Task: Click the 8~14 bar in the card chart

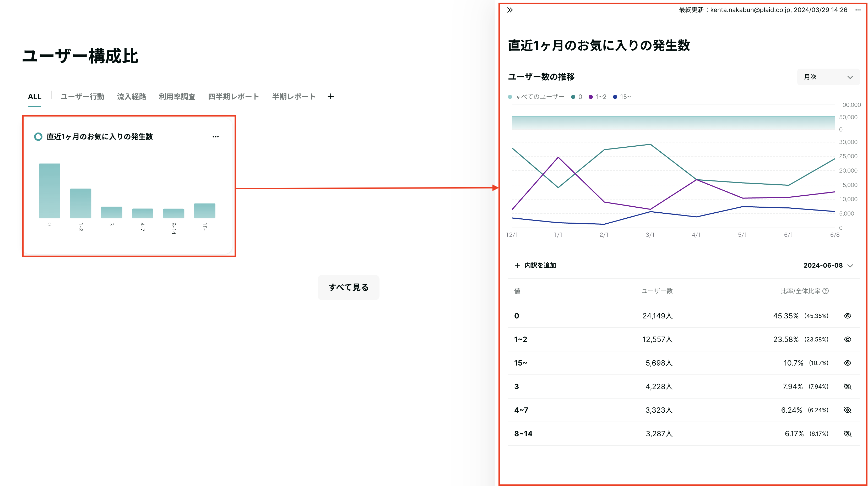Action: (173, 213)
